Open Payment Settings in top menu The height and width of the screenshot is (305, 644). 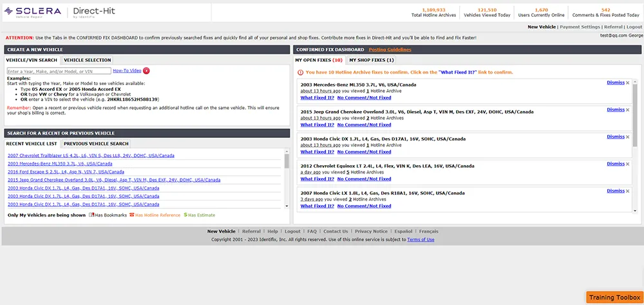580,27
